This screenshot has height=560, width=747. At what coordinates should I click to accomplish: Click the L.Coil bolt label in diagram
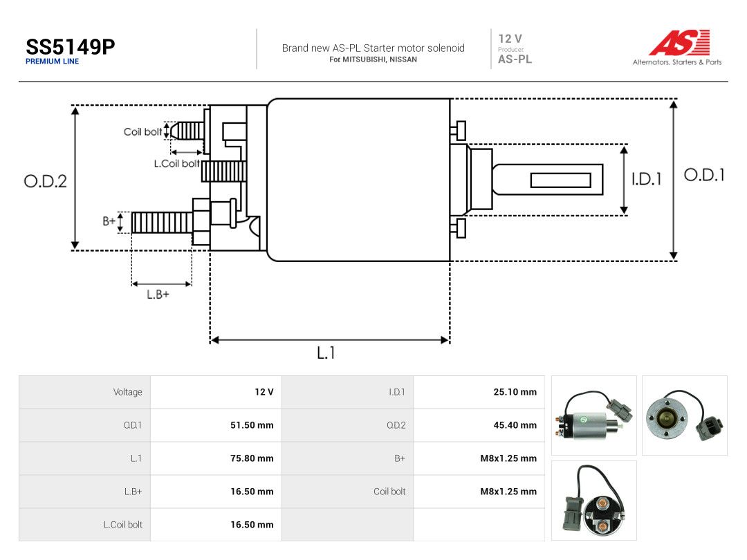[176, 163]
